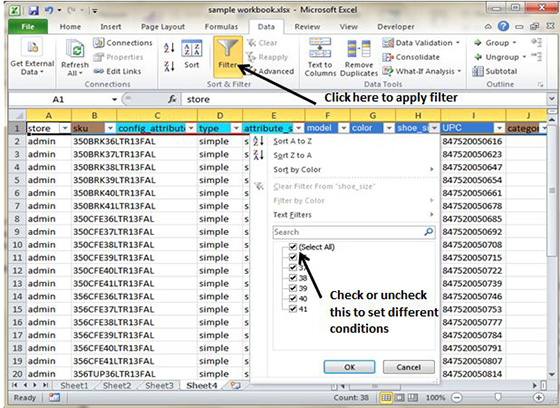Uncheck the 40 size checkbox

[293, 298]
